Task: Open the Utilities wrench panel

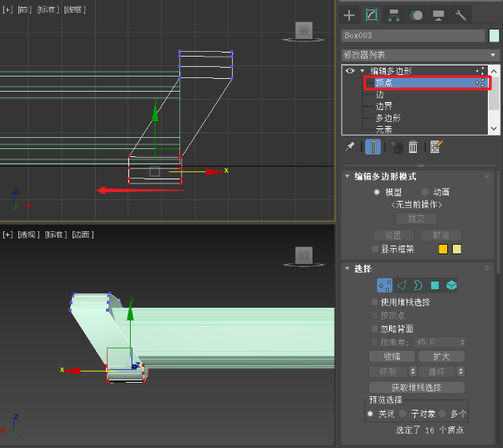Action: point(461,15)
